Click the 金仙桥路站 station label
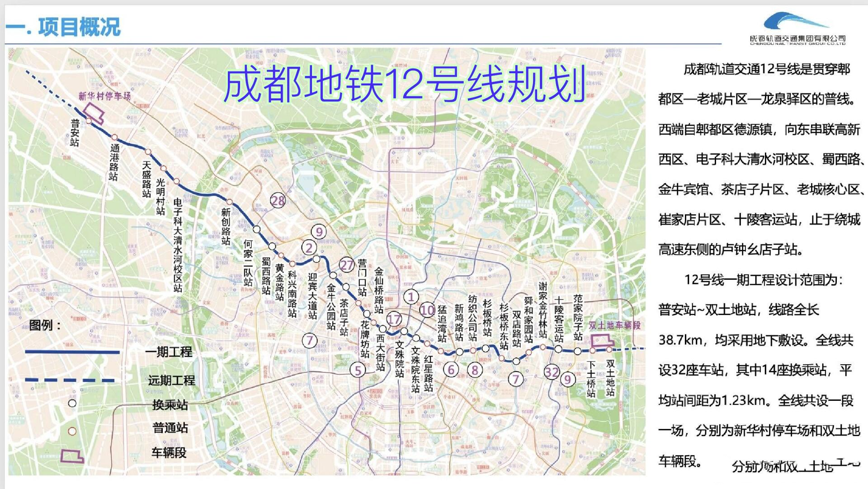Screen dimensions: 868x489 [x=379, y=291]
